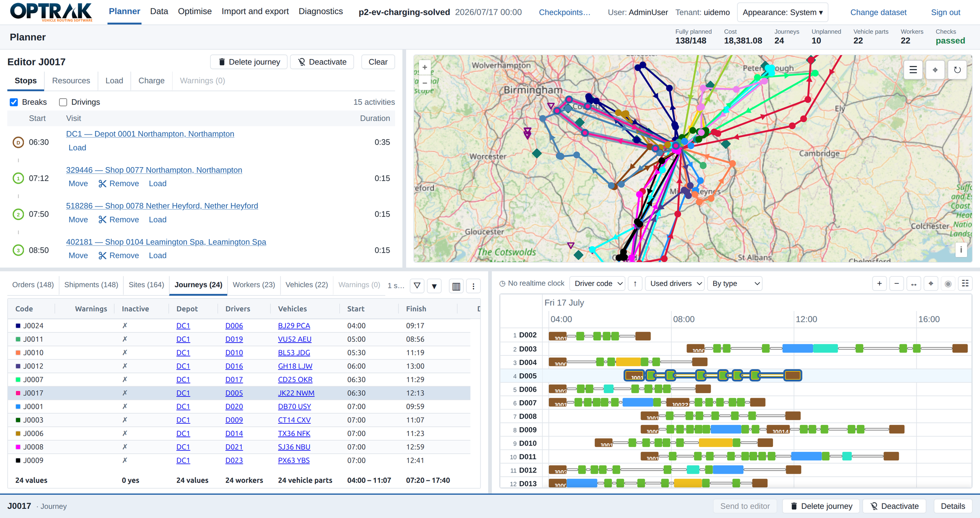The width and height of the screenshot is (980, 518).
Task: Click the solid filter funnel icon
Action: coord(434,286)
